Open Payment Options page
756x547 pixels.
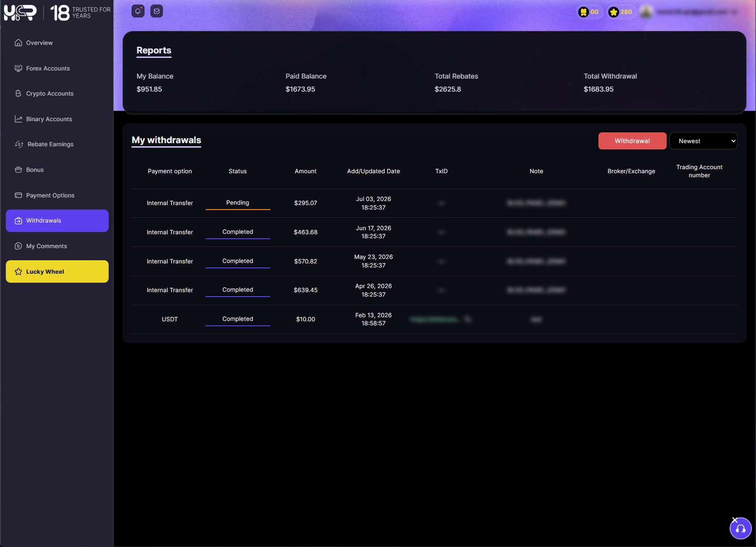(x=57, y=195)
